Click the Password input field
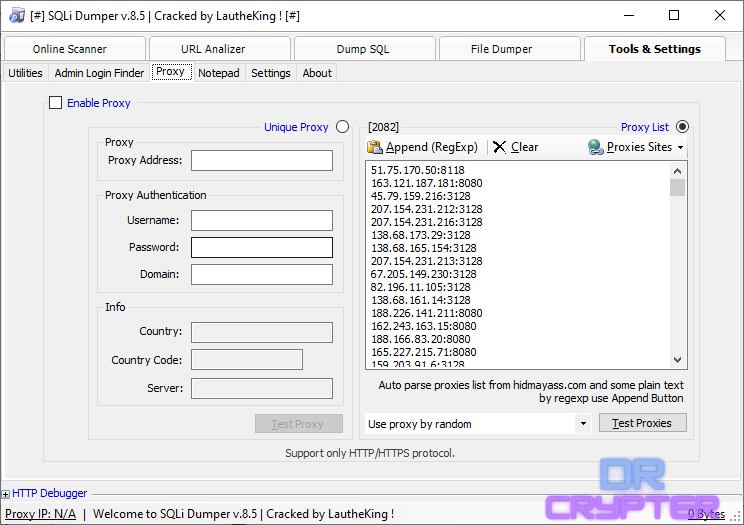Image resolution: width=744 pixels, height=525 pixels. [x=262, y=247]
